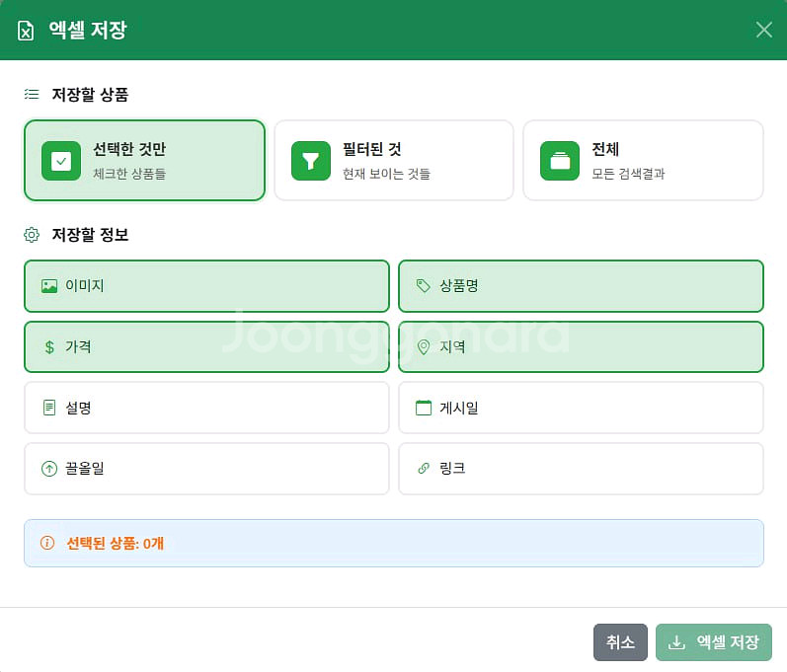The width and height of the screenshot is (787, 672).
Task: Turn off the 가격 export field
Action: click(x=206, y=347)
